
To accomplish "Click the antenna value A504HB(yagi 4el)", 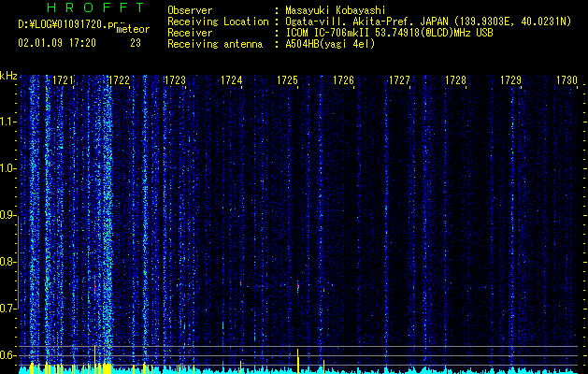I will pos(330,44).
